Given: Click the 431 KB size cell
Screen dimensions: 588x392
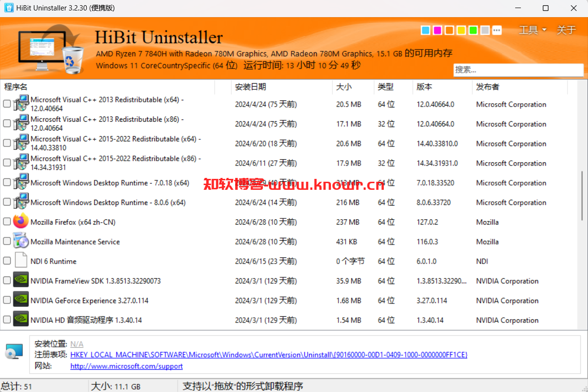Looking at the screenshot, I should (x=347, y=242).
